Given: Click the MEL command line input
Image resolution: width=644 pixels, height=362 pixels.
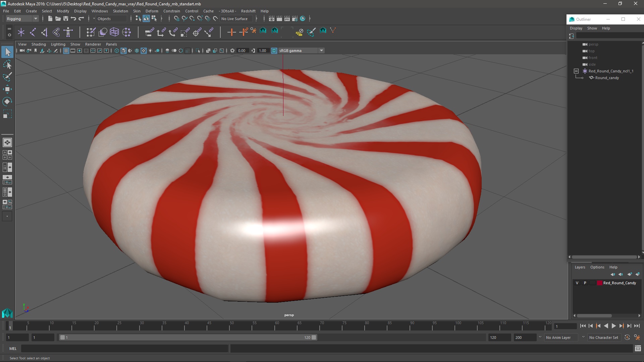Looking at the screenshot, I should [124, 349].
